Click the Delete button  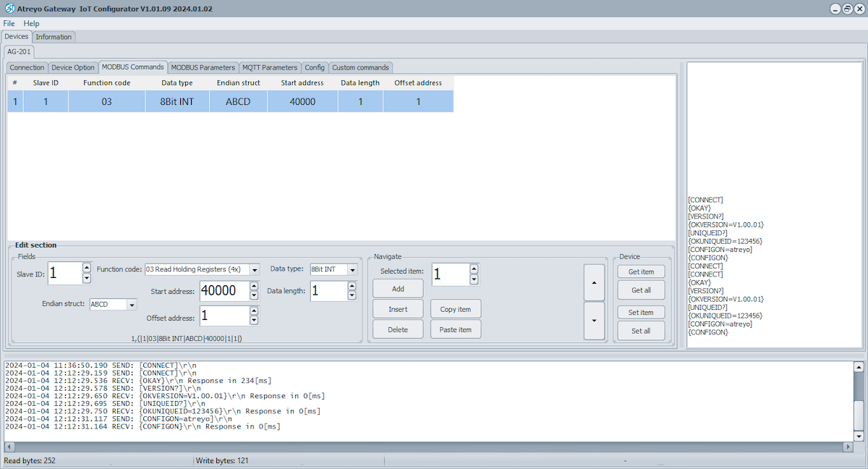[x=398, y=329]
